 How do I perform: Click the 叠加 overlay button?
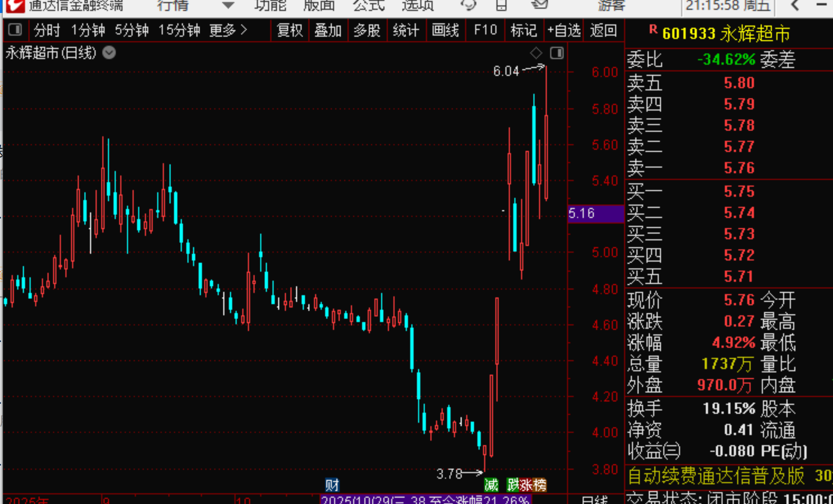pos(328,30)
